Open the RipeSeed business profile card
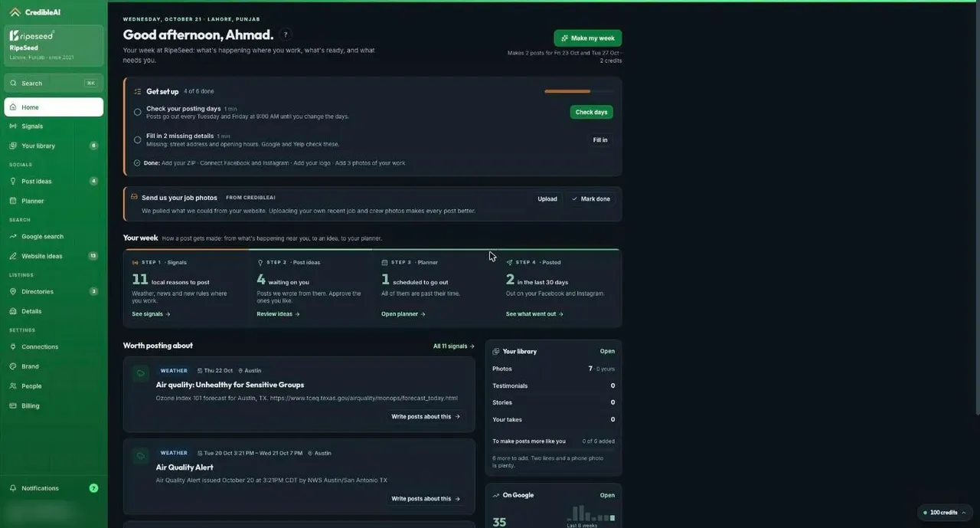 click(54, 45)
